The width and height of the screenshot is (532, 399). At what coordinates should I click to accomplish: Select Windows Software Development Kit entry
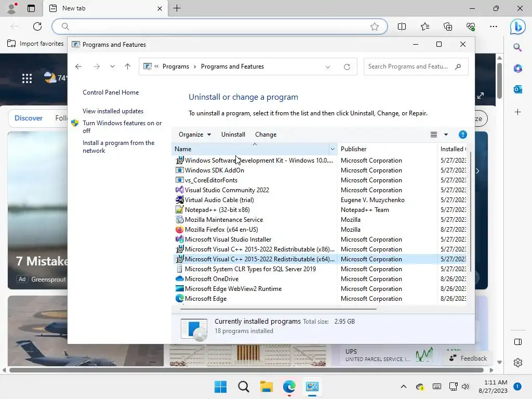(255, 160)
